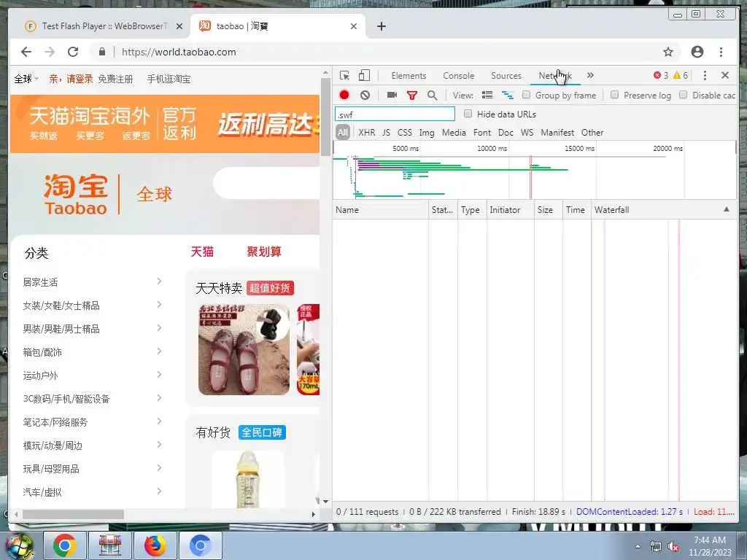Click the .swf filter input field
747x560 pixels.
tap(395, 114)
